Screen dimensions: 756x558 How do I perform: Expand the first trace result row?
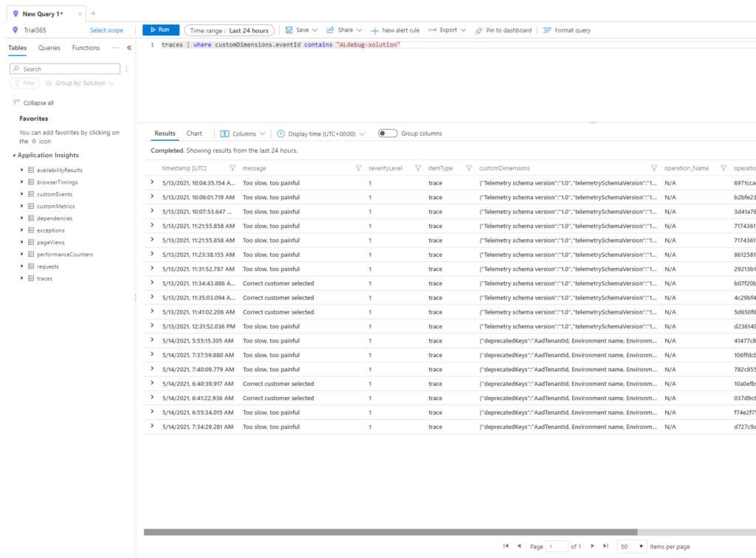point(153,182)
